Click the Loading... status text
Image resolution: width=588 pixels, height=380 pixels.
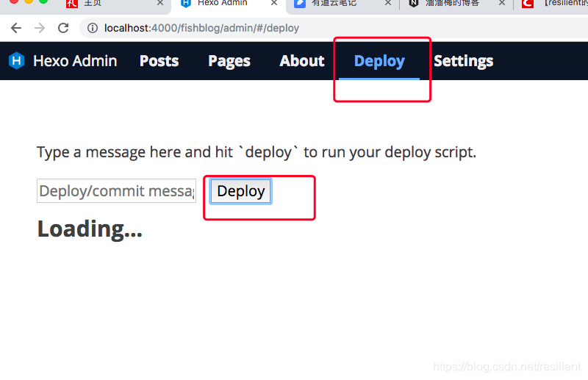pyautogui.click(x=90, y=229)
